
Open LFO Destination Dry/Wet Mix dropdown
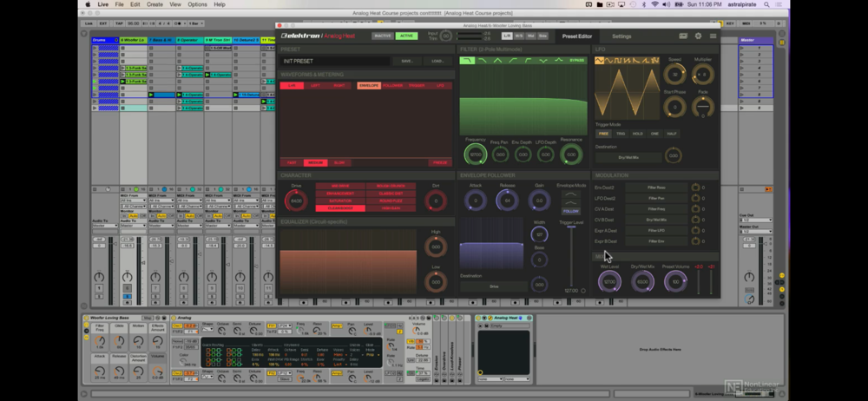pyautogui.click(x=628, y=157)
